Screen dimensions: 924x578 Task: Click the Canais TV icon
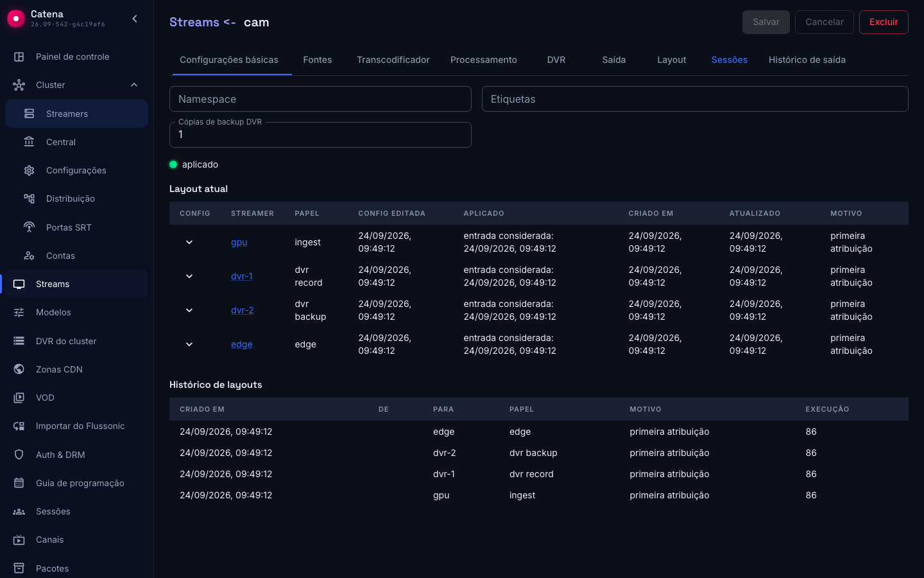19,539
